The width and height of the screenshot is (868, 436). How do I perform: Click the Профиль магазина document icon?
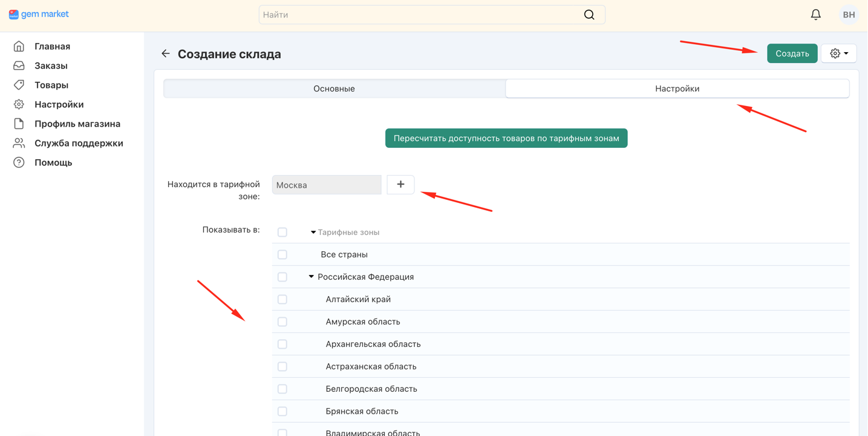(x=19, y=124)
